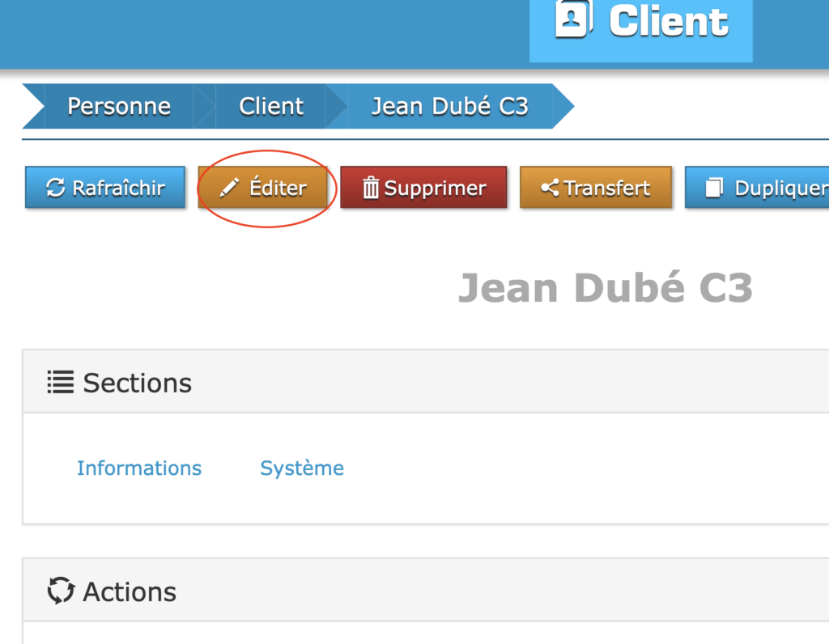Viewport: 829px width, 644px height.
Task: Click the copy icon on Dupliquer button
Action: tap(713, 189)
